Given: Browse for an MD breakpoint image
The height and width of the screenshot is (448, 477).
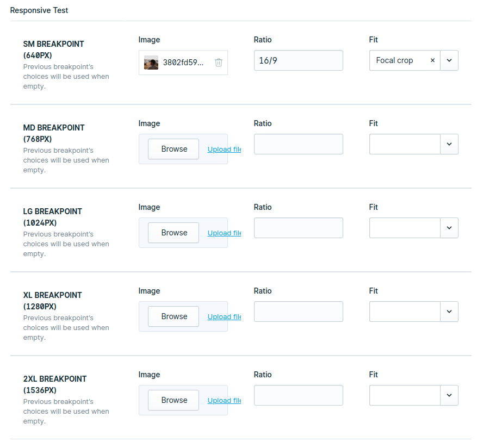Looking at the screenshot, I should point(174,148).
